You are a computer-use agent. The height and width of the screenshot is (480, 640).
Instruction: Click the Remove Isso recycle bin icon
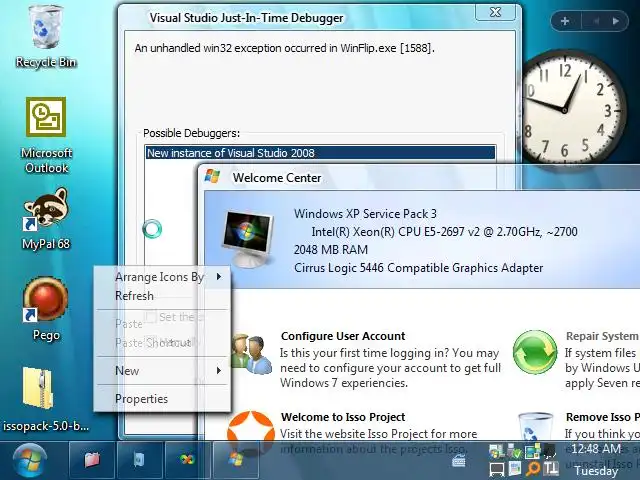pyautogui.click(x=536, y=428)
